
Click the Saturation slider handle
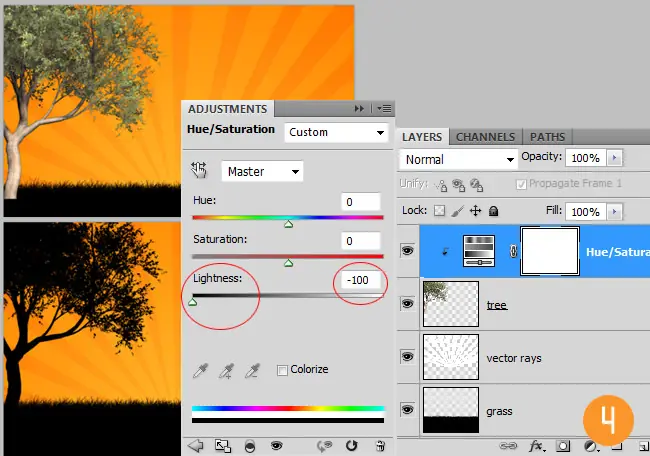pyautogui.click(x=289, y=263)
